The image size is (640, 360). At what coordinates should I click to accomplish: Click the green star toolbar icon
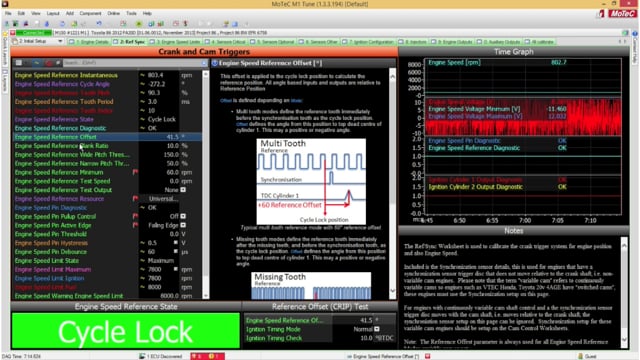(x=139, y=24)
